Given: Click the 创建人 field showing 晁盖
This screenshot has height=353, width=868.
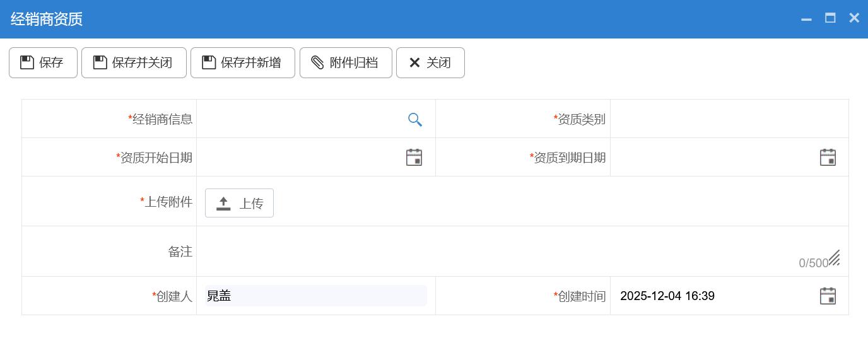Looking at the screenshot, I should pos(315,296).
